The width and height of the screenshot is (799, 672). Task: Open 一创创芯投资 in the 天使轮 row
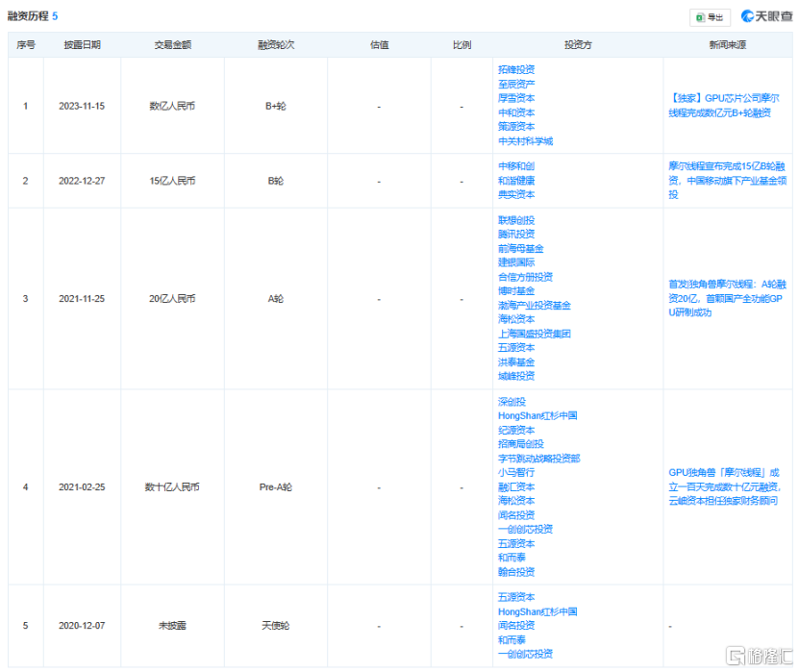(x=525, y=654)
